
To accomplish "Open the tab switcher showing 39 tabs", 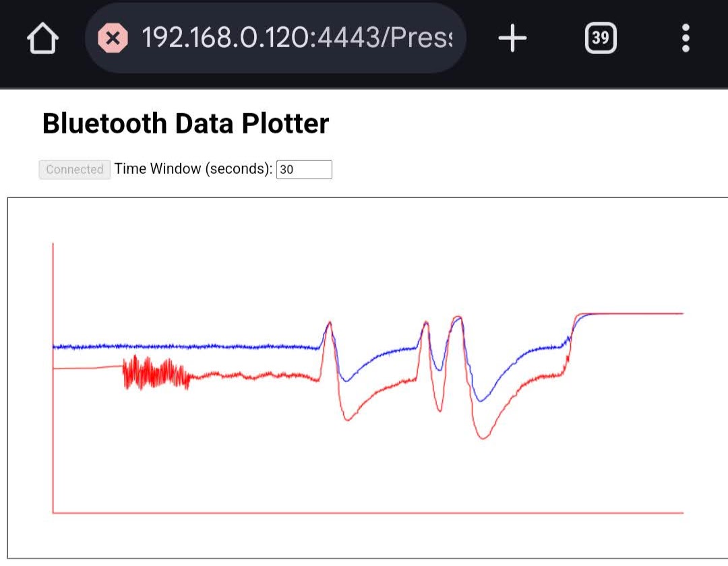I will 600,38.
